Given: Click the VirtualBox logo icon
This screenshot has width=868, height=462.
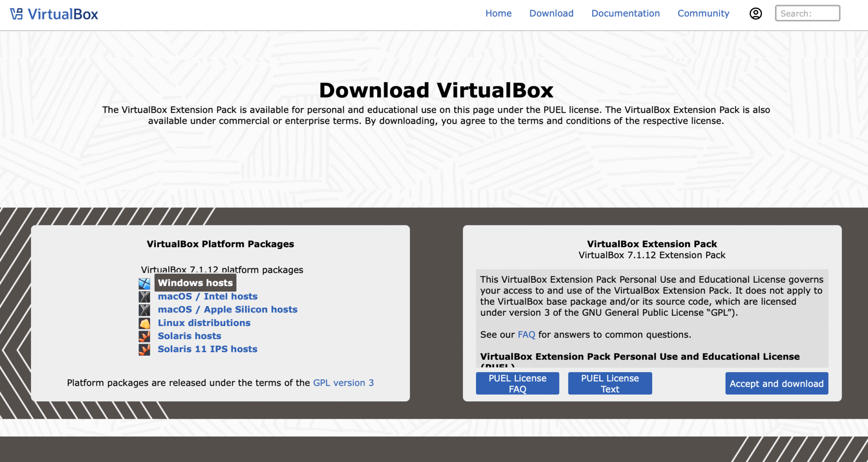Looking at the screenshot, I should pyautogui.click(x=17, y=14).
